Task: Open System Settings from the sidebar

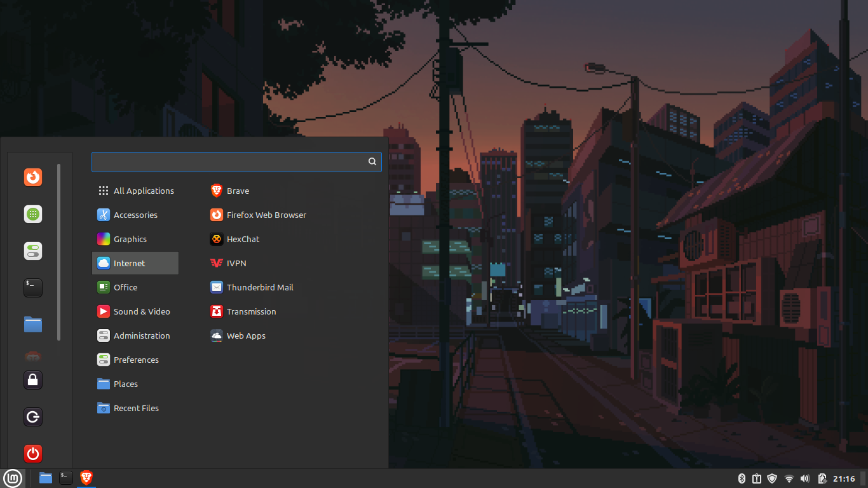Action: 32,251
